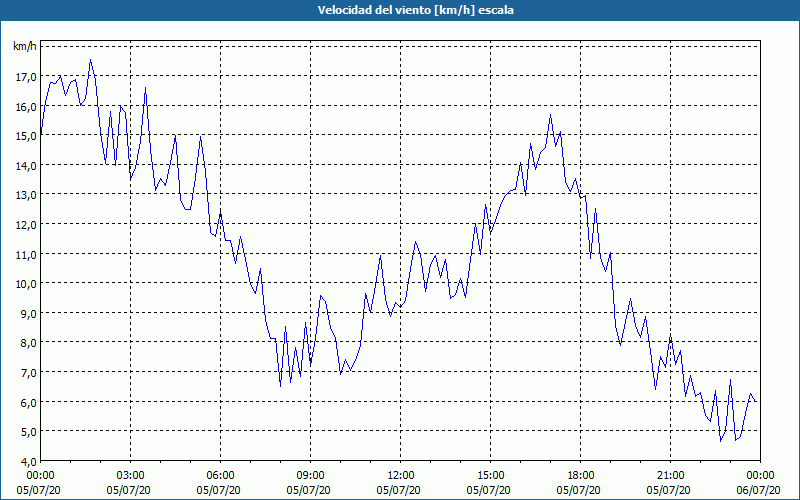Screen dimensions: 800x500
Task: Click the 06:00 time axis label
Action: 220,476
